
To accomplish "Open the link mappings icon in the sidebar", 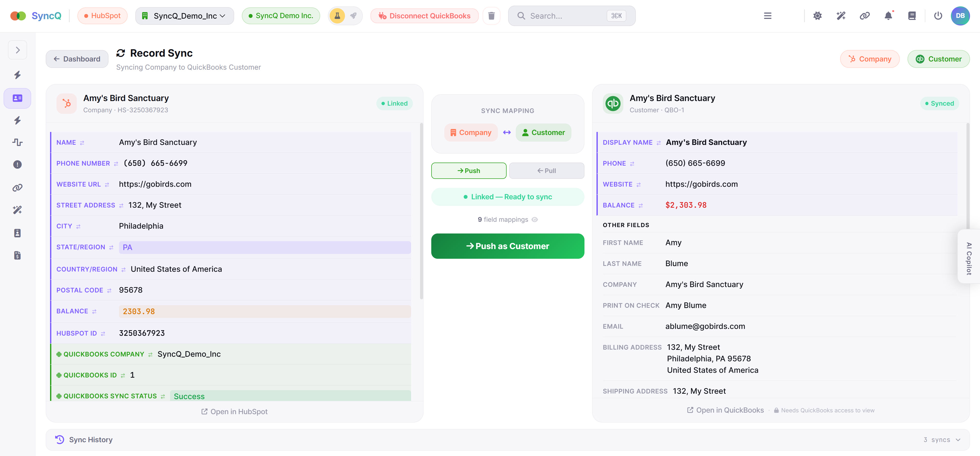I will pos(17,187).
